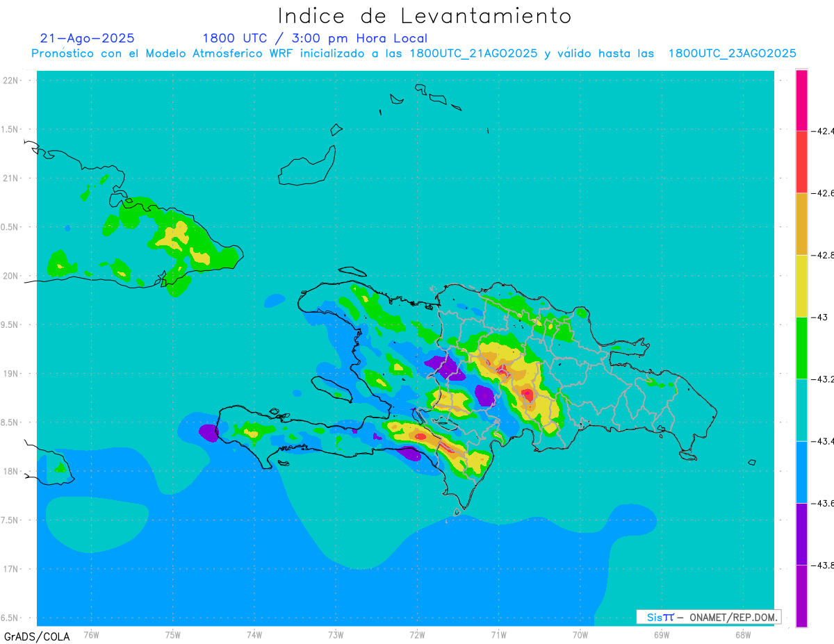Click the '73W' longitude axis label
This screenshot has height=644, width=834.
click(336, 634)
